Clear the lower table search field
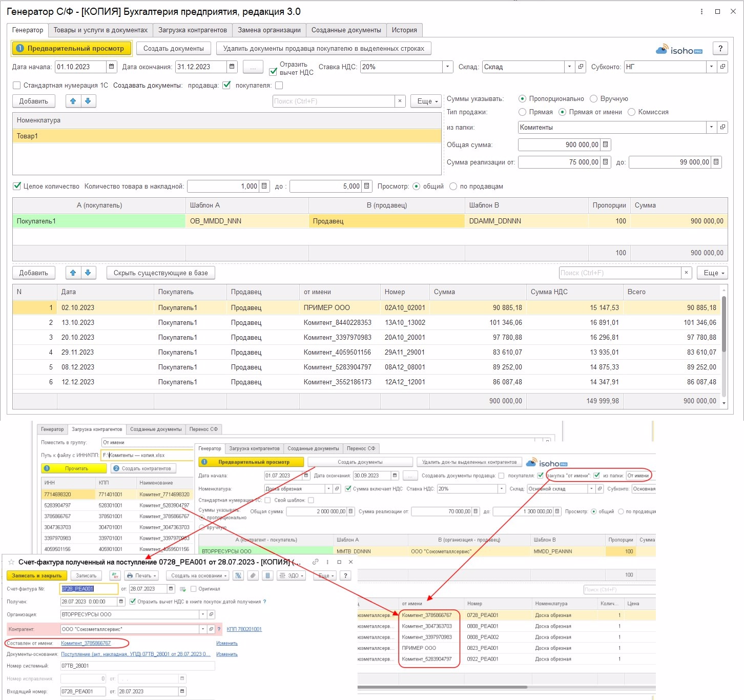Image resolution: width=744 pixels, height=700 pixels. pos(686,273)
